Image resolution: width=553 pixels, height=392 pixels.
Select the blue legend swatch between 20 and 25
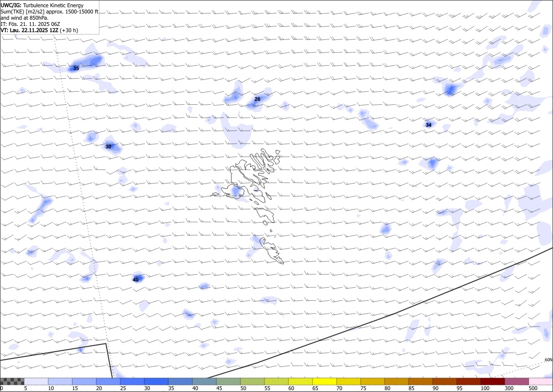tap(108, 381)
